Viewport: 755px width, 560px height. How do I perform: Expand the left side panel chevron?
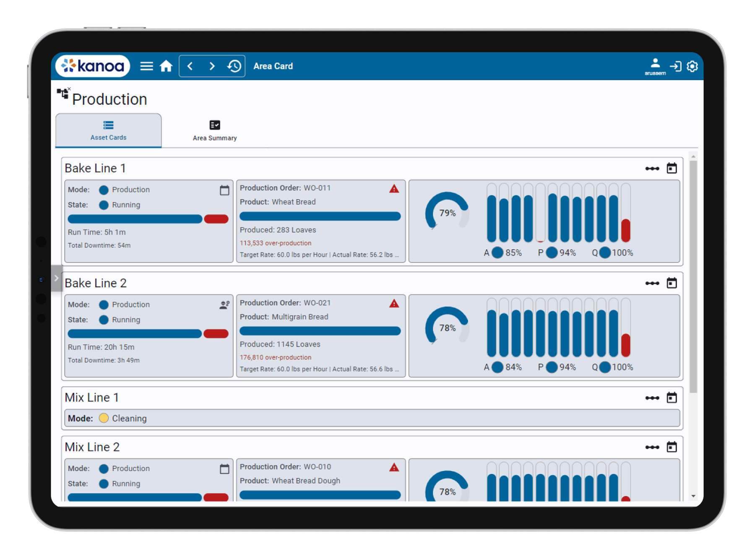point(57,278)
